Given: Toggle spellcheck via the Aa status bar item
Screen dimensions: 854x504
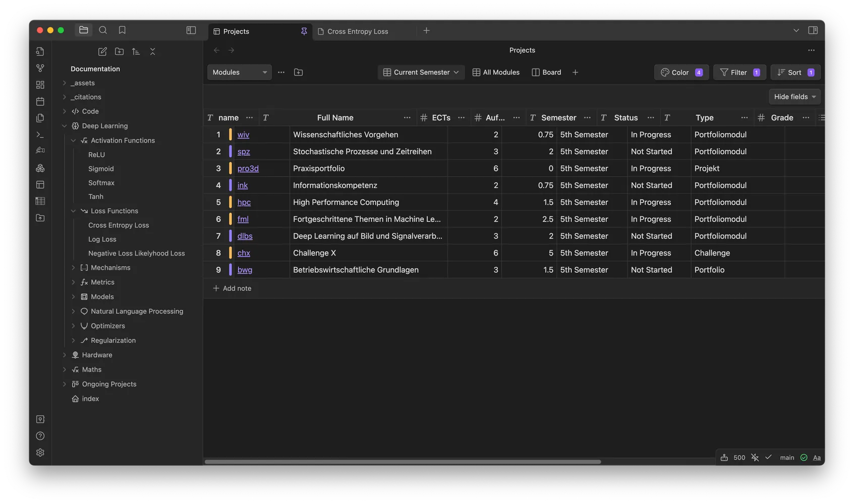Looking at the screenshot, I should (x=816, y=458).
